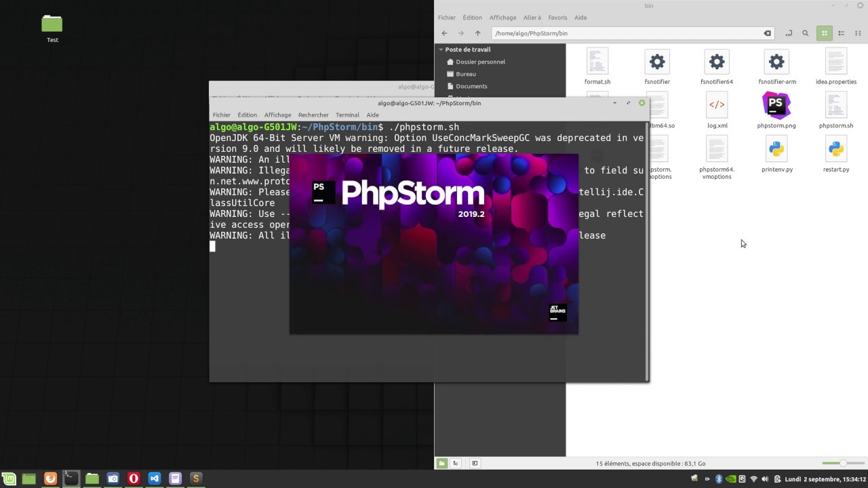Screen dimensions: 868x488
Task: Switch to the terminal taskbar icon
Action: [x=71, y=479]
